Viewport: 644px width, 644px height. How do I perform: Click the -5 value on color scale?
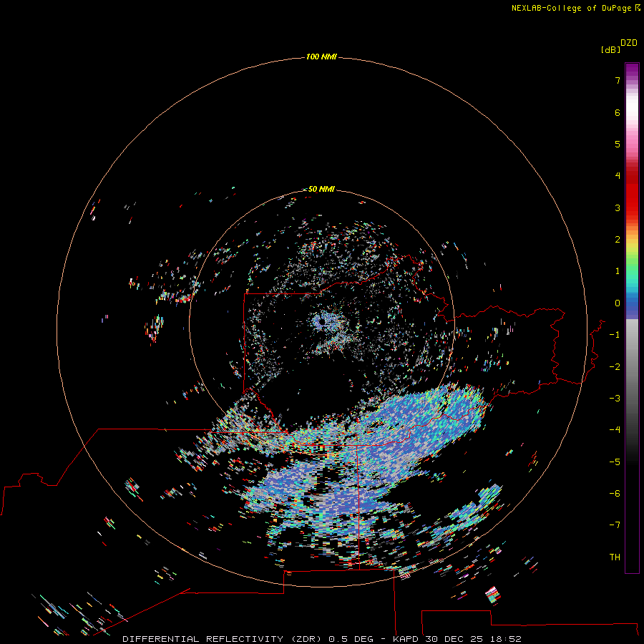click(x=615, y=462)
